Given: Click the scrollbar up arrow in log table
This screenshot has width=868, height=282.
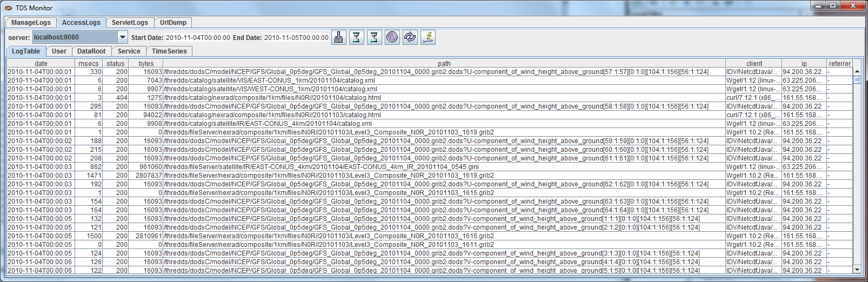Looking at the screenshot, I should tap(857, 71).
